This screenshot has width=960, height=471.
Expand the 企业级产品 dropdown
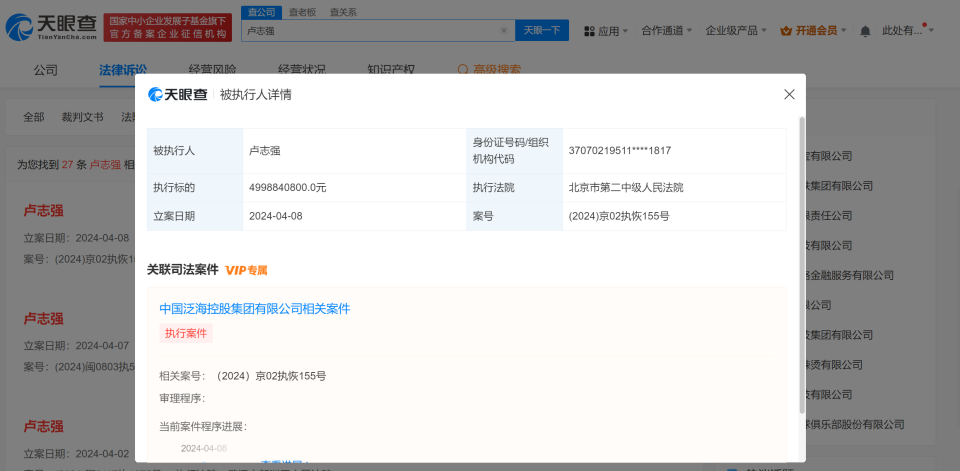click(736, 30)
